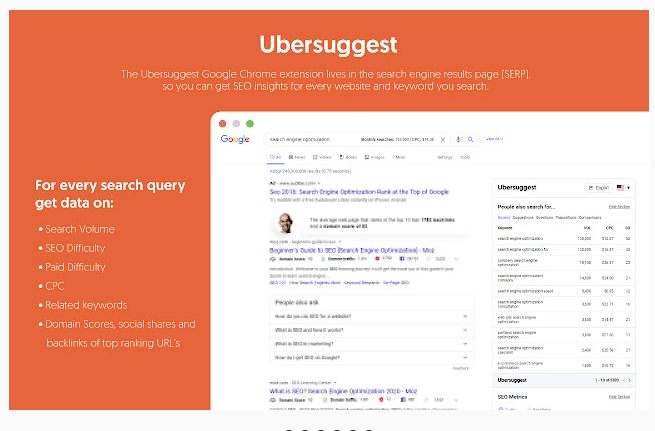Viewport: 655px width, 431px height.
Task: Open Google search Tools
Action: point(465,157)
